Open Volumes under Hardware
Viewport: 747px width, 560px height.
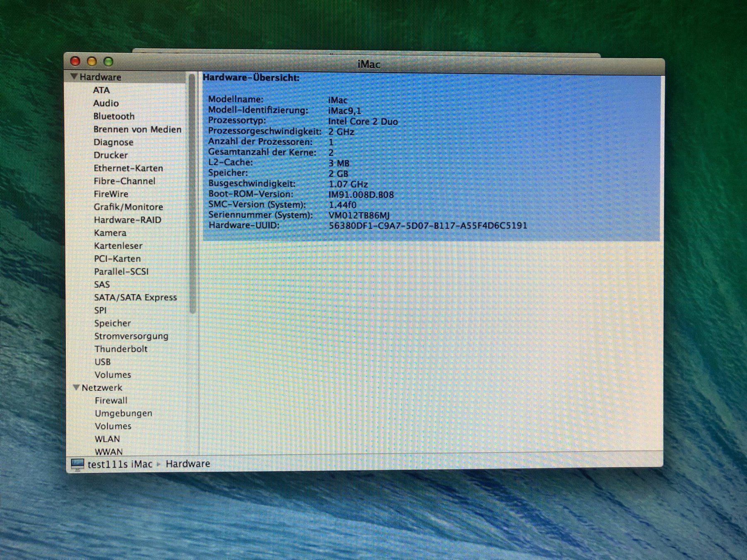coord(112,375)
